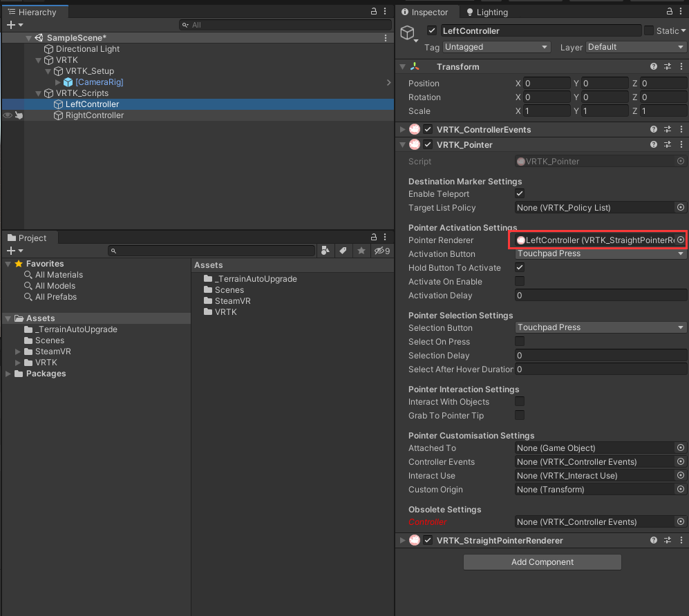Open Transform component help reference

(653, 66)
